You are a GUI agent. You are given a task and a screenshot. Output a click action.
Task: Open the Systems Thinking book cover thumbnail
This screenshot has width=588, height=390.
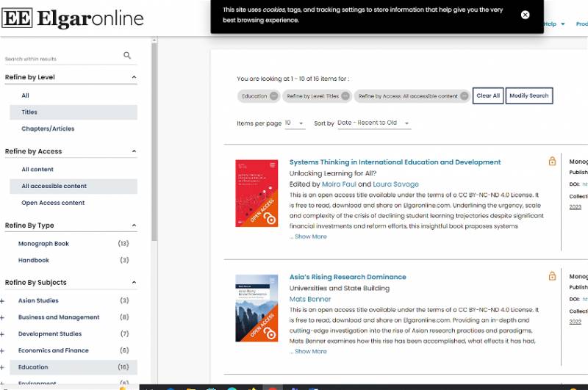(257, 193)
